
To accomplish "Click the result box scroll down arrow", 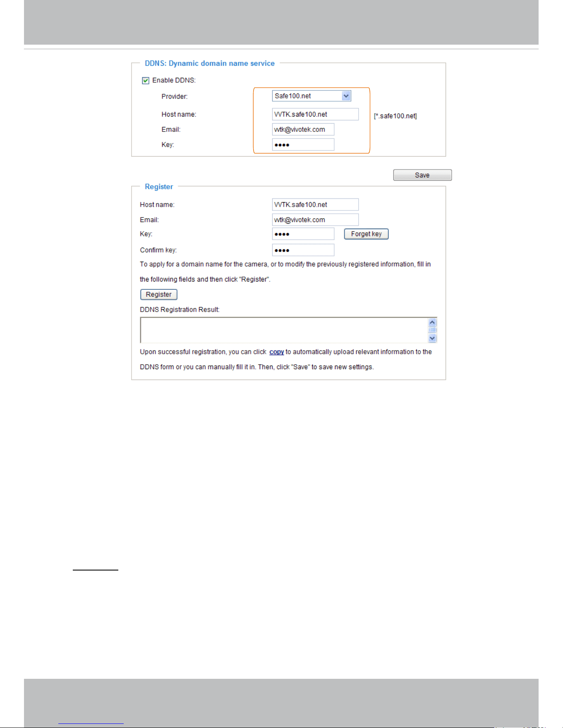I will (433, 338).
